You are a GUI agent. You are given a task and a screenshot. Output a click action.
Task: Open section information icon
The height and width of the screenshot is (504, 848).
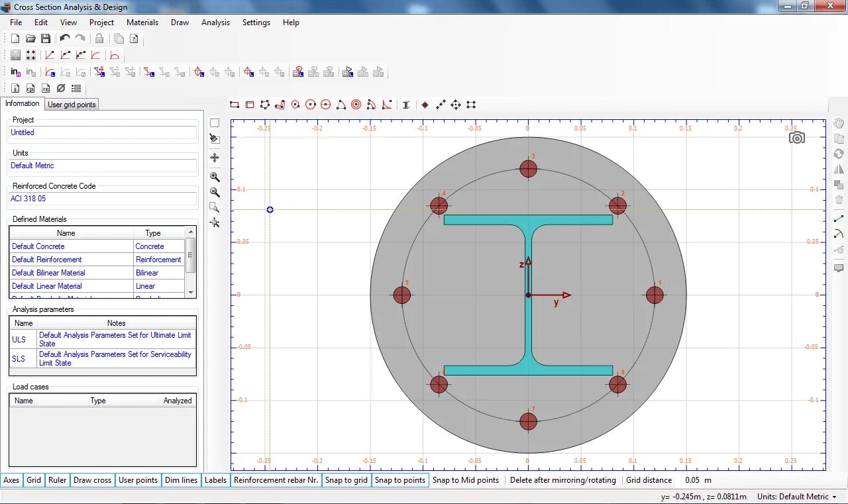click(15, 88)
